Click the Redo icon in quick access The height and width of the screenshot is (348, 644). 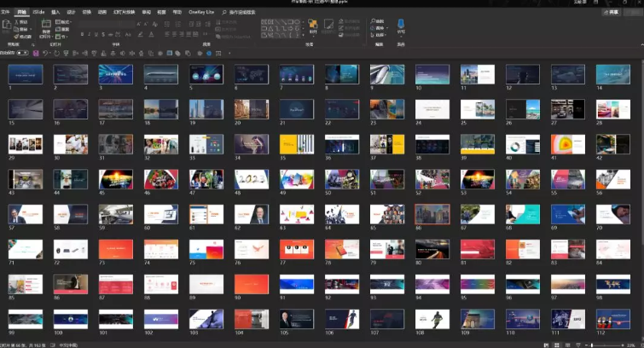[x=56, y=54]
